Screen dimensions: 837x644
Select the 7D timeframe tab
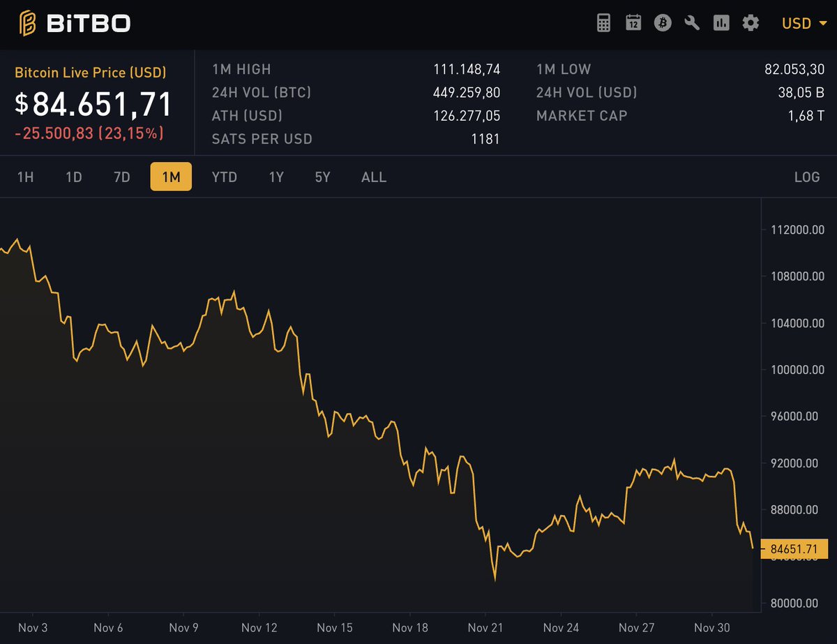(121, 177)
